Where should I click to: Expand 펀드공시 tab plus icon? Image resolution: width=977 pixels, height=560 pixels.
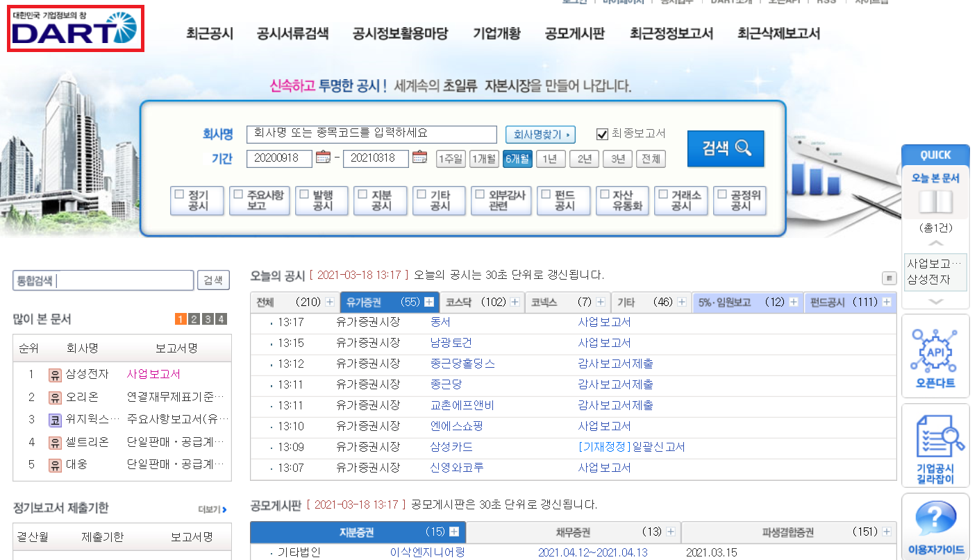tap(887, 302)
